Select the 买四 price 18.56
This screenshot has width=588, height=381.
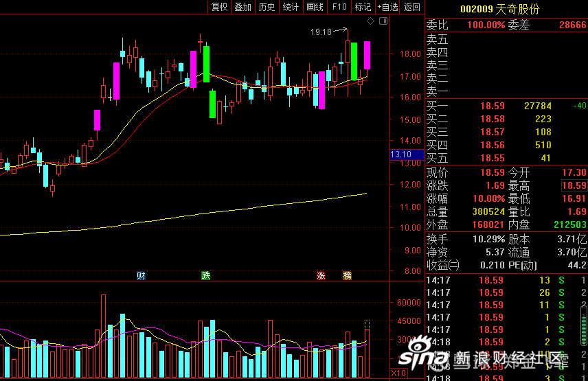tap(493, 146)
